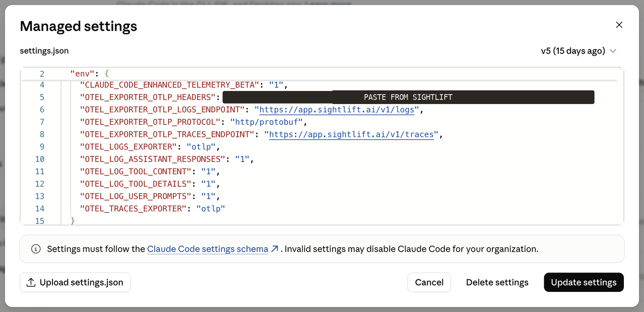The height and width of the screenshot is (312, 644).
Task: Click OTEL_LOG_ASSISTANT_RESPONSES key
Action: click(x=153, y=159)
